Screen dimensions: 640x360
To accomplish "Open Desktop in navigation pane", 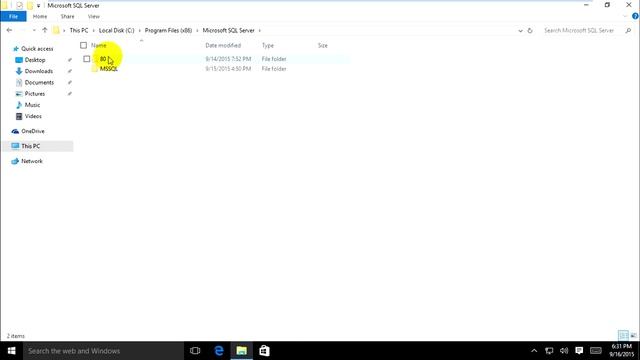I will [x=35, y=60].
